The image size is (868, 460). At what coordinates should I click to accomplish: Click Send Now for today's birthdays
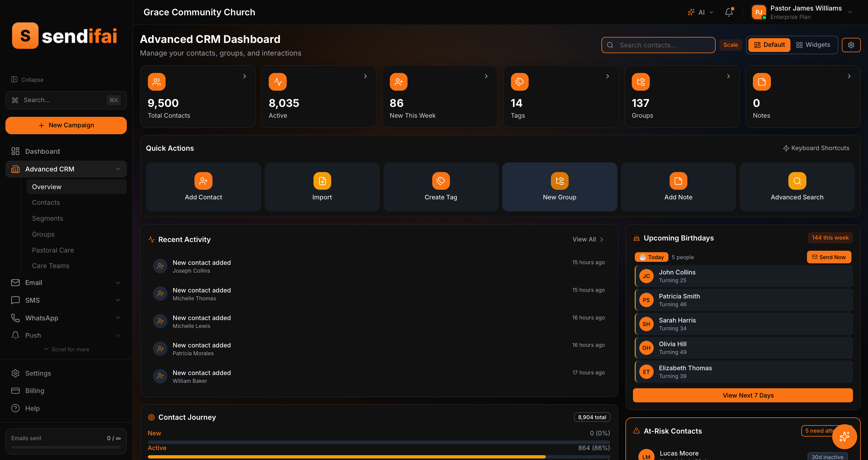[x=829, y=257]
